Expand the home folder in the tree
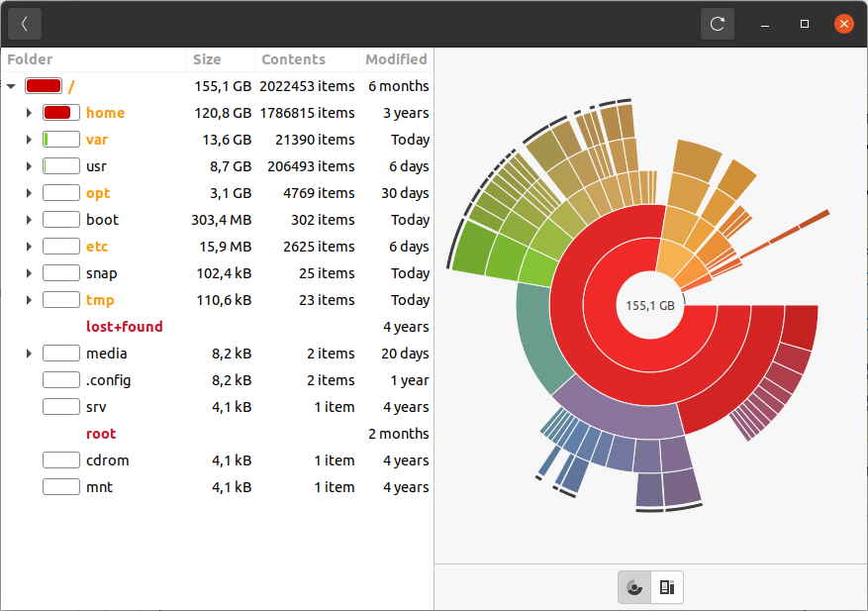868x611 pixels. click(29, 112)
